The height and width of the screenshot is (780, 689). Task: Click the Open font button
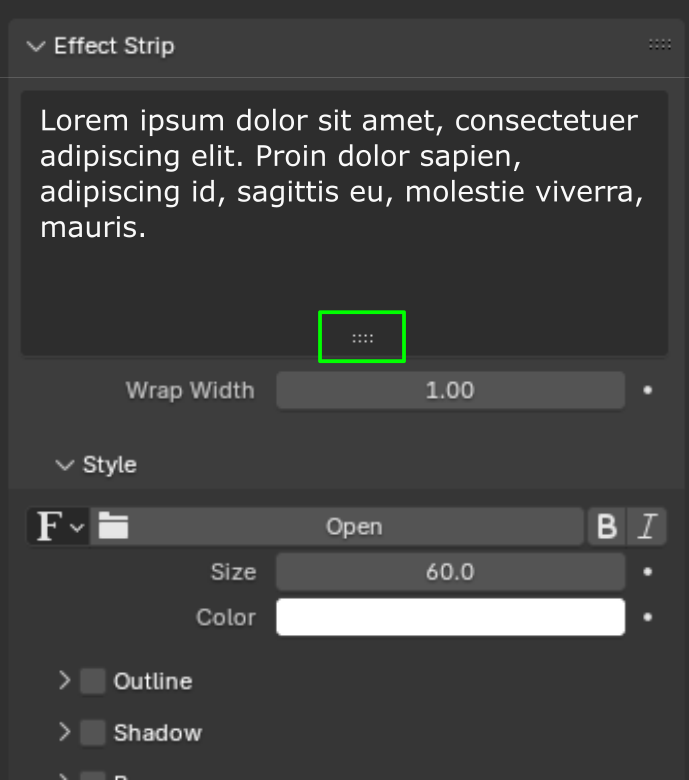337,526
